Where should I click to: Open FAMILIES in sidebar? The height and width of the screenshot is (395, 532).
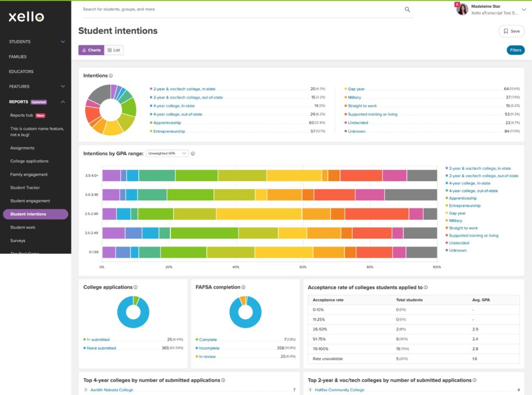click(18, 57)
